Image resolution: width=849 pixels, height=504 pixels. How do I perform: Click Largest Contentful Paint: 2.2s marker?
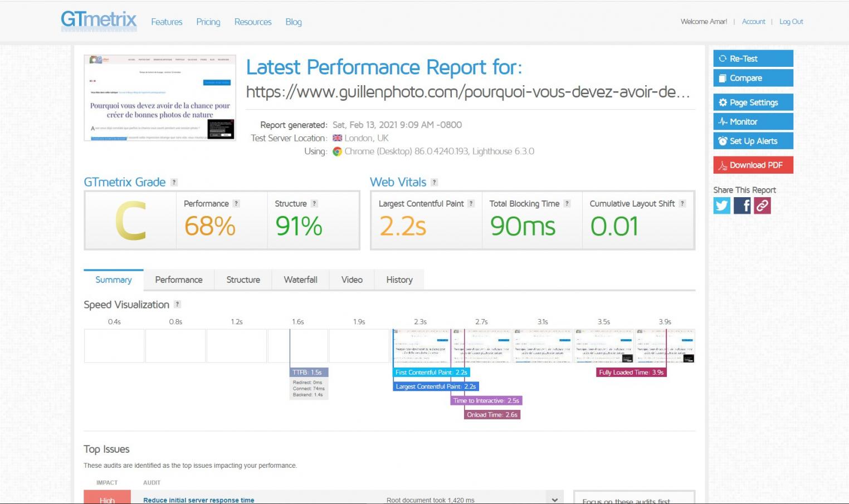pos(436,386)
